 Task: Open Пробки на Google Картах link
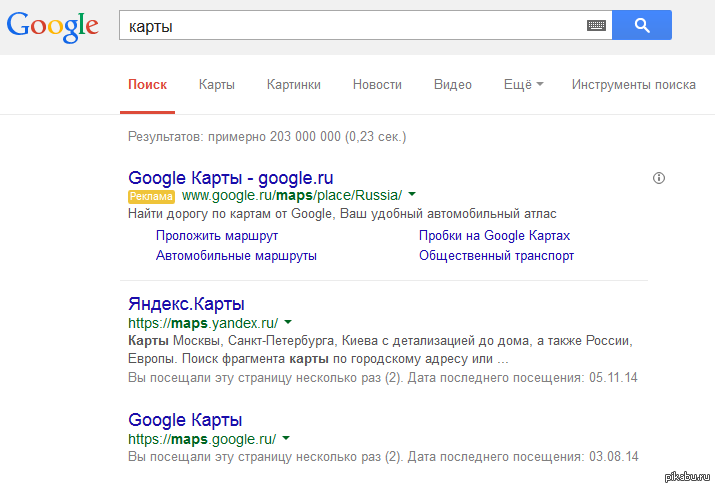(494, 236)
